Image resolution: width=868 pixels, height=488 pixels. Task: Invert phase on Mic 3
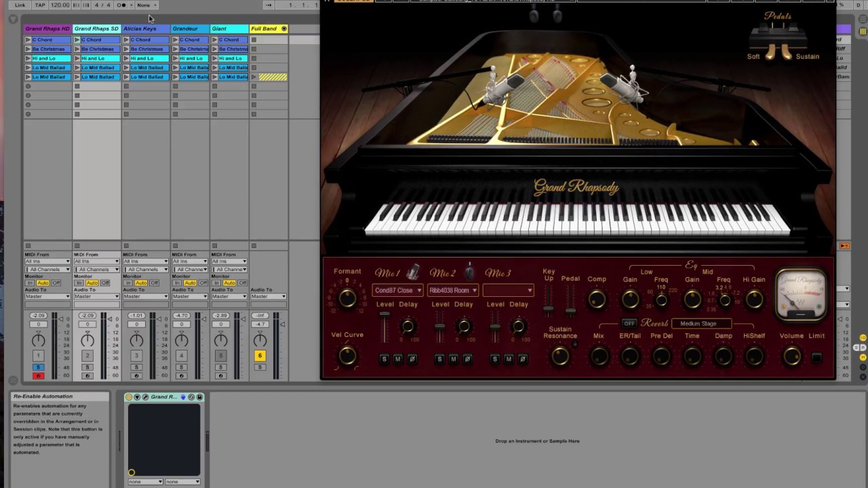pyautogui.click(x=522, y=359)
